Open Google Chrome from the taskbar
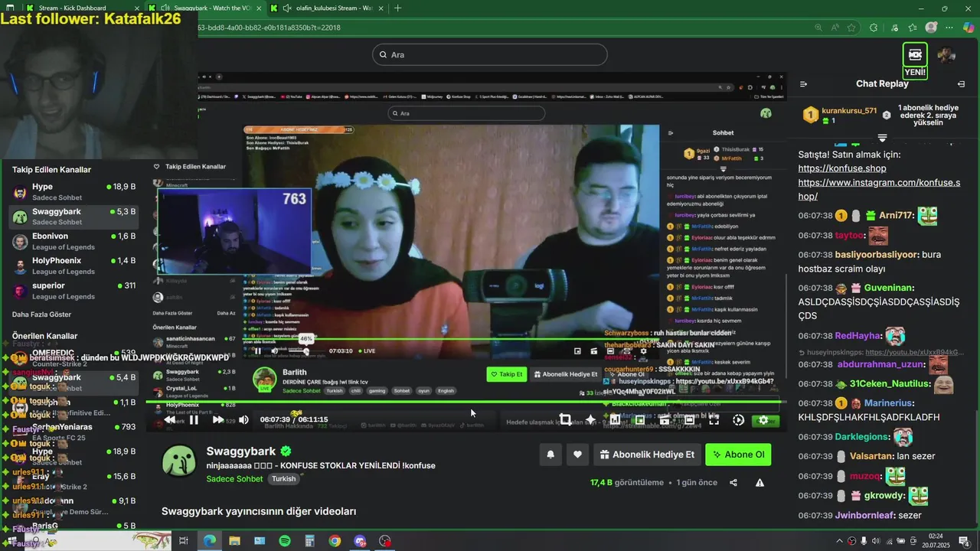980x551 pixels. point(335,541)
